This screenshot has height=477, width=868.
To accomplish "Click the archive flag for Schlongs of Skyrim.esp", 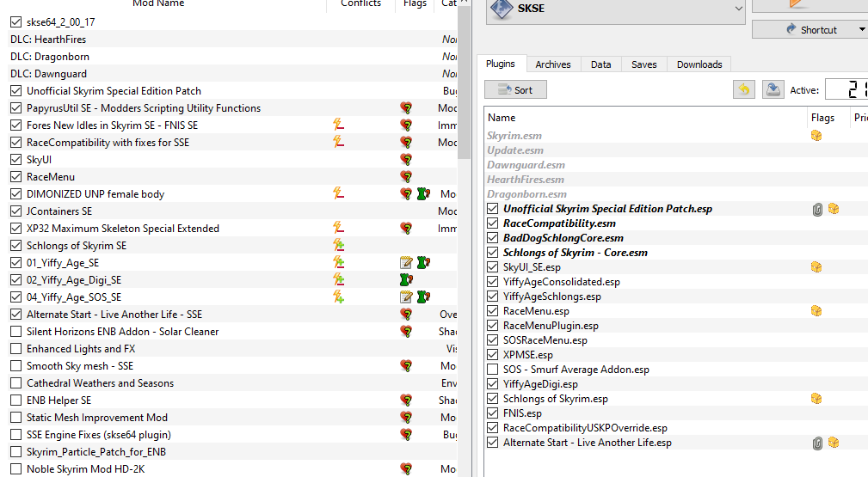I will [x=816, y=399].
